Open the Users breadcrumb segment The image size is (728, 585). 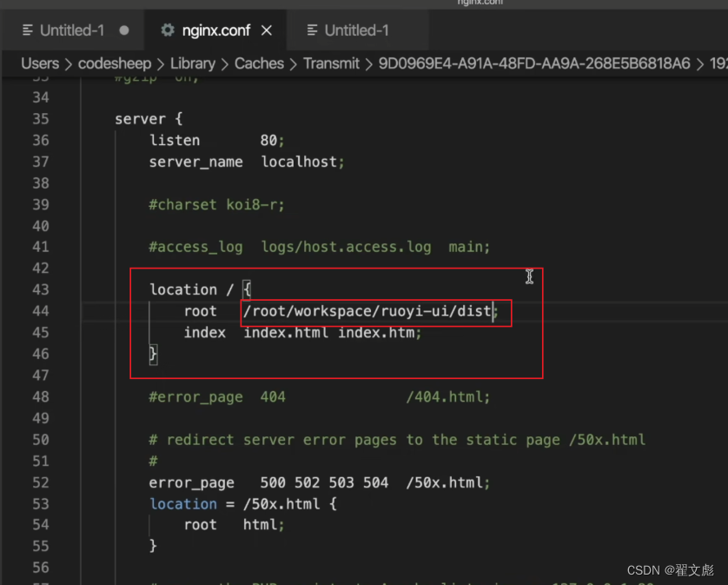40,63
